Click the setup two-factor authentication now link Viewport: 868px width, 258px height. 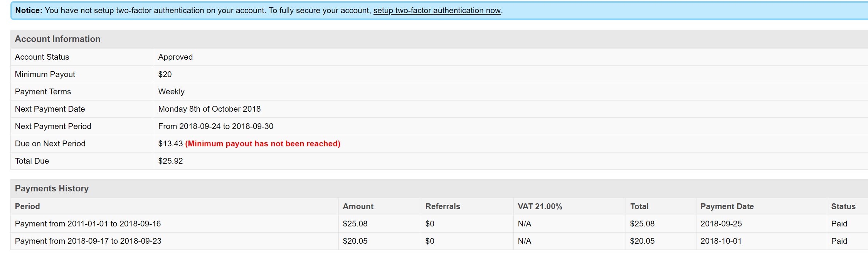(x=437, y=10)
